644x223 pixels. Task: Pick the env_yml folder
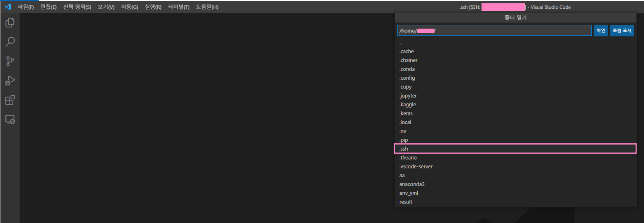[x=409, y=193]
